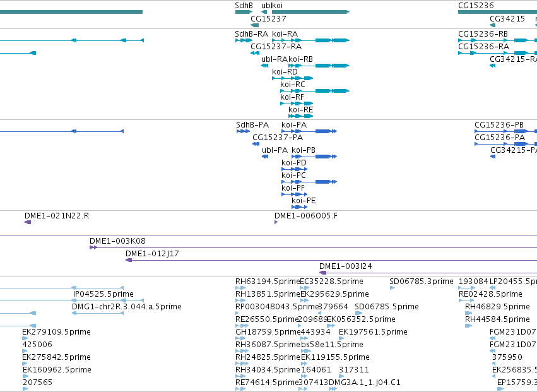Viewport: 537px width, 392px height.
Task: Select the CG15236-RB transcript label
Action: 483,34
